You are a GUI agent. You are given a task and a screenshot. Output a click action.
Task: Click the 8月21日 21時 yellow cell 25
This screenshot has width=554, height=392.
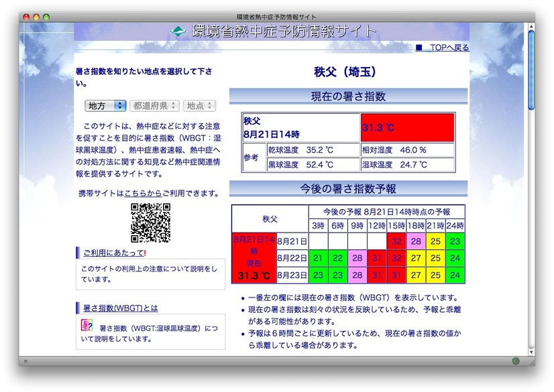coord(435,241)
